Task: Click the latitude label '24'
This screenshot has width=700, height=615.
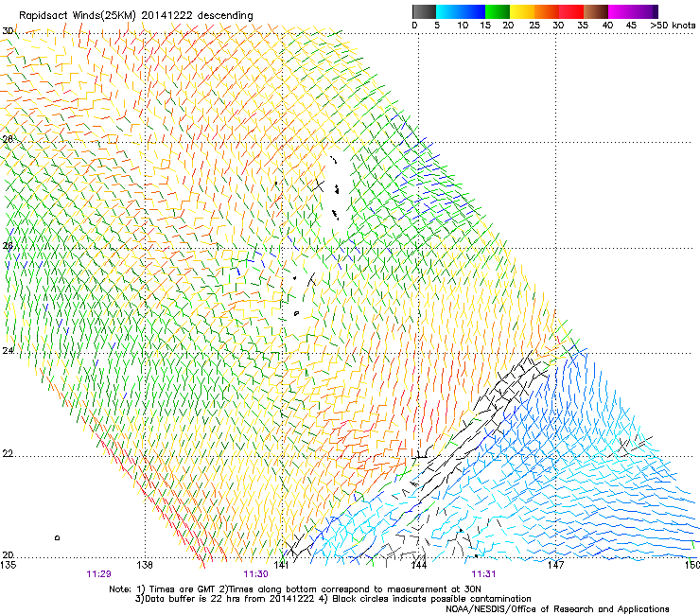Action: [8, 351]
